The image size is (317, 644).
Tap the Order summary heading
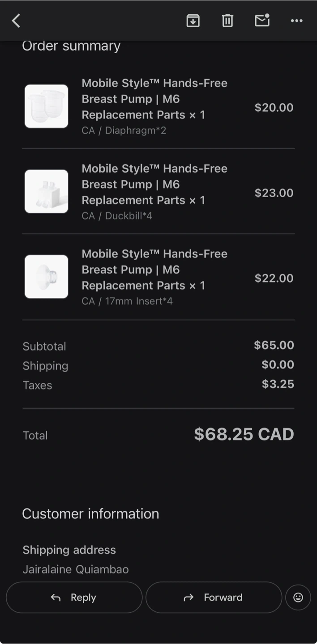click(71, 46)
